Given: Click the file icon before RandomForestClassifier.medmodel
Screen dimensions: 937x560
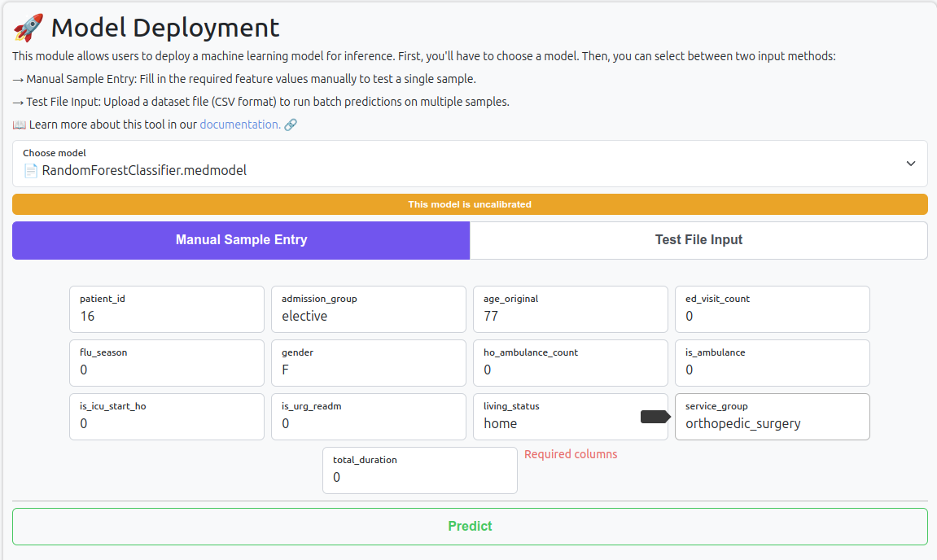Looking at the screenshot, I should 31,171.
